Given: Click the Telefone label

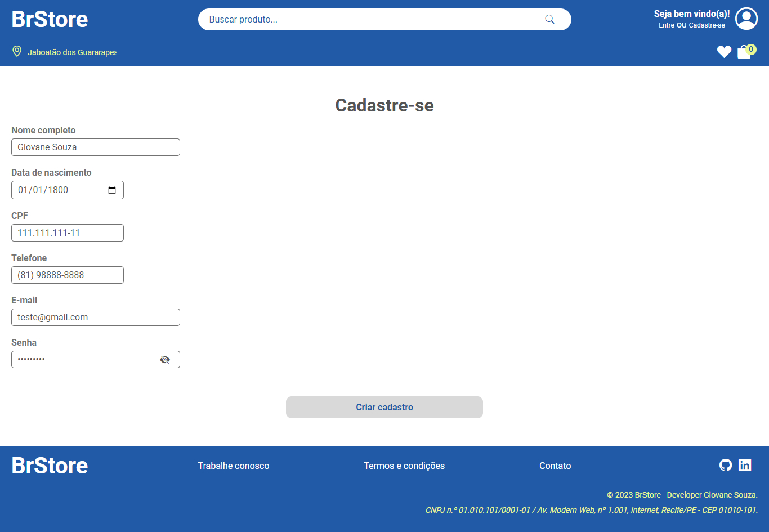Looking at the screenshot, I should pyautogui.click(x=29, y=258).
